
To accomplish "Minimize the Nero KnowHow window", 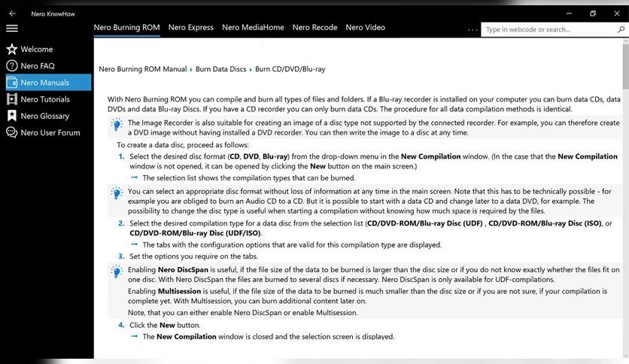I will coord(569,14).
